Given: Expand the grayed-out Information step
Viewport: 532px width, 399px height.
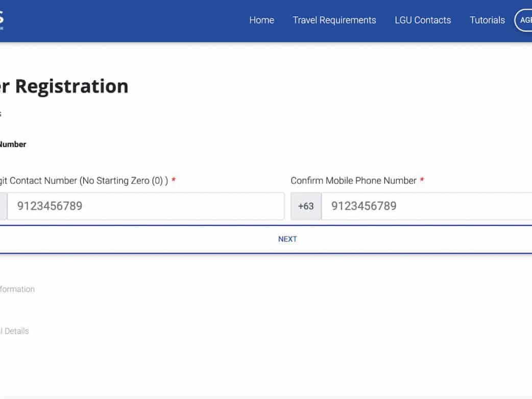Looking at the screenshot, I should pos(17,289).
